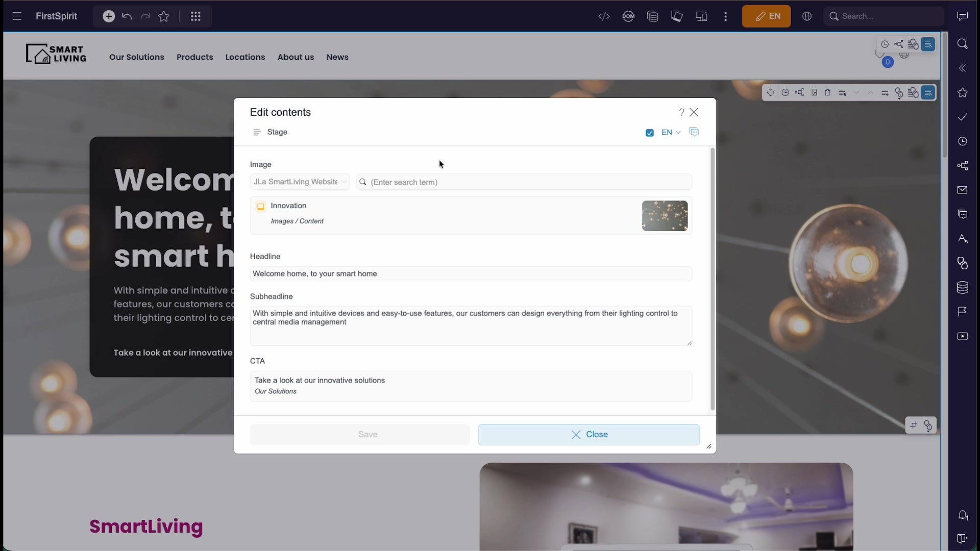Click the Subheadline text area
Viewport: 980px width, 551px height.
point(471,325)
